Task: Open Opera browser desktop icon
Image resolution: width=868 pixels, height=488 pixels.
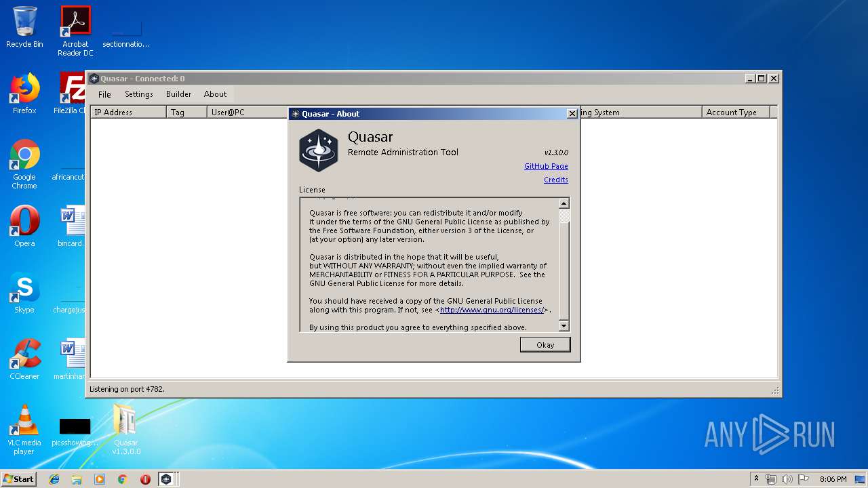Action: click(x=24, y=226)
